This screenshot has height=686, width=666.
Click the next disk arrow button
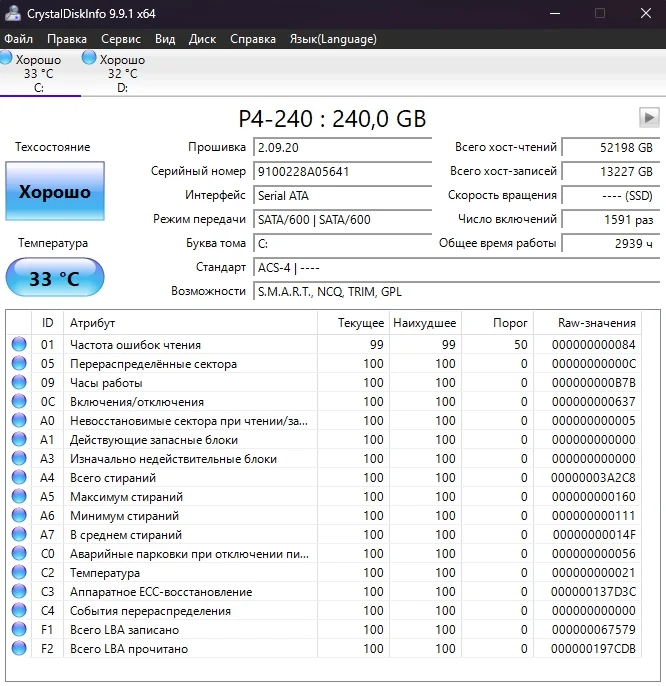[649, 117]
